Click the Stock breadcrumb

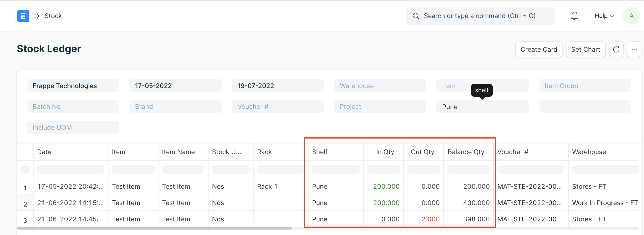tap(53, 16)
